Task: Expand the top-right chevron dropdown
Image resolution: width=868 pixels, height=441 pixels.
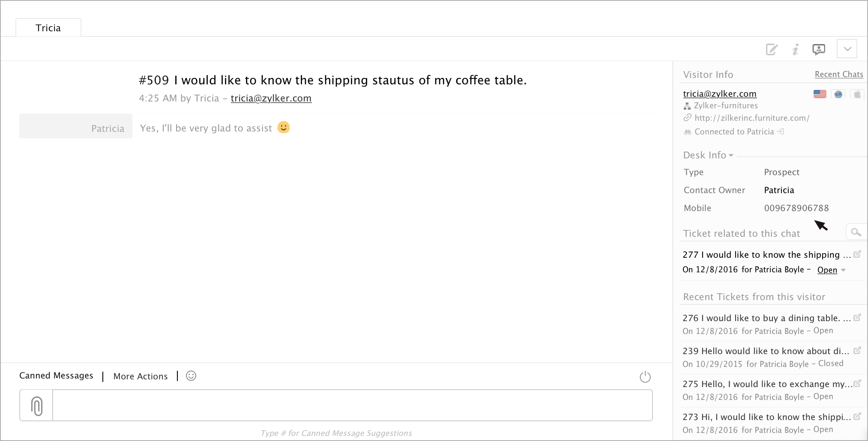Action: [847, 49]
